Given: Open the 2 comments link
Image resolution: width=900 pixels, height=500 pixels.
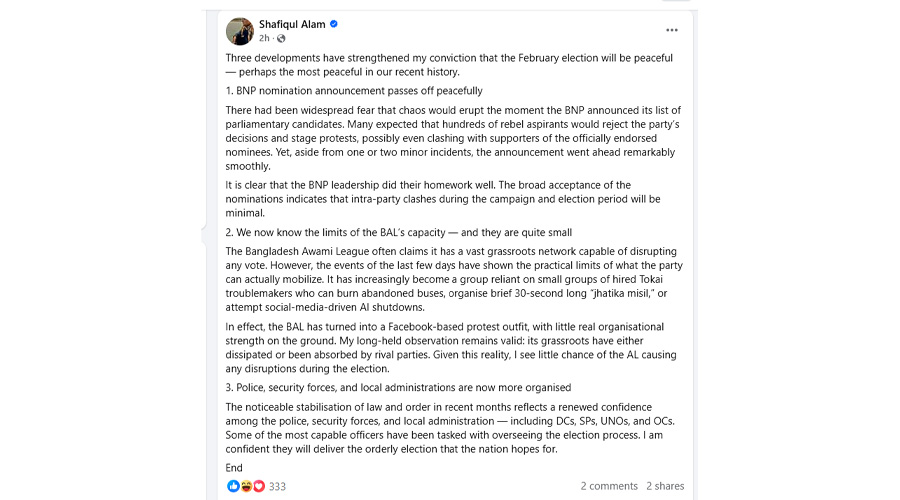Looking at the screenshot, I should coord(609,486).
